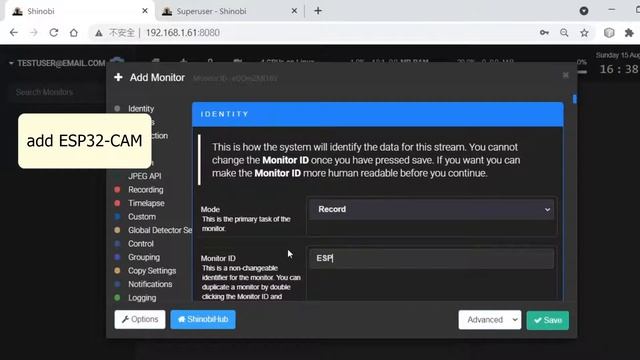Open a new browser tab

tap(318, 11)
